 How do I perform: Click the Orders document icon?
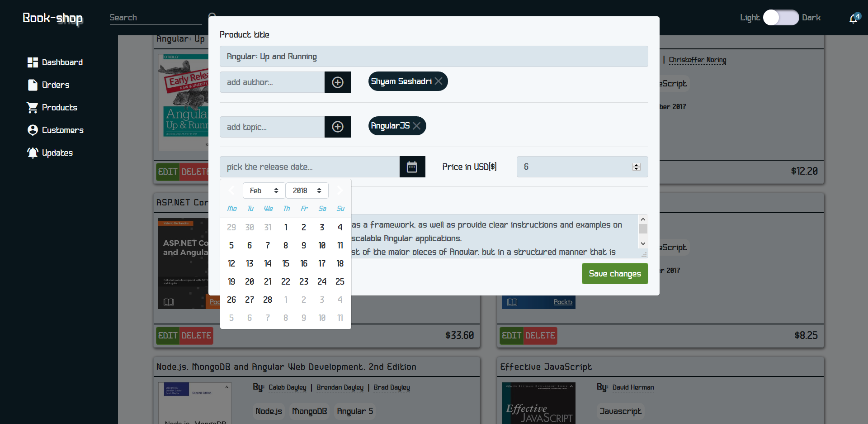click(33, 85)
